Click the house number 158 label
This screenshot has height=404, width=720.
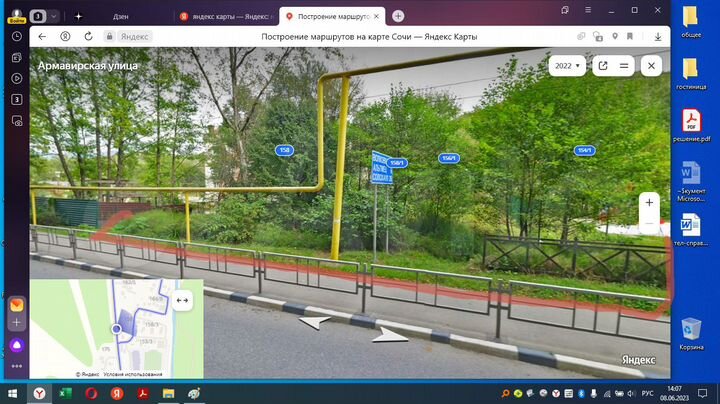pos(284,150)
